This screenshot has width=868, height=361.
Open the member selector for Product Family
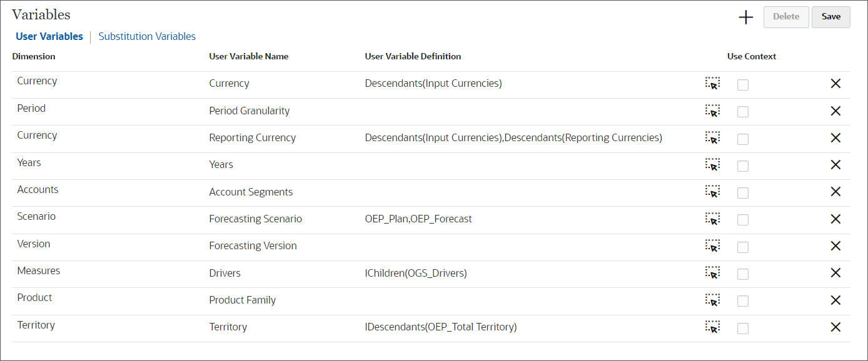(x=712, y=300)
